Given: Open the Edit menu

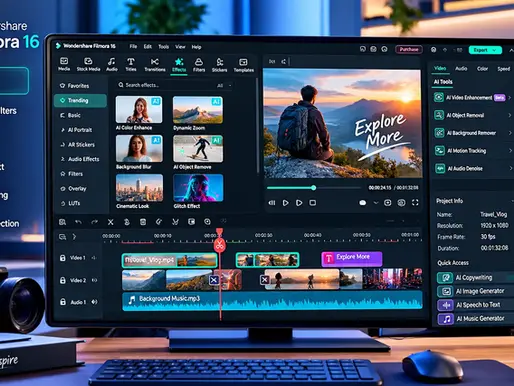Looking at the screenshot, I should [148, 47].
